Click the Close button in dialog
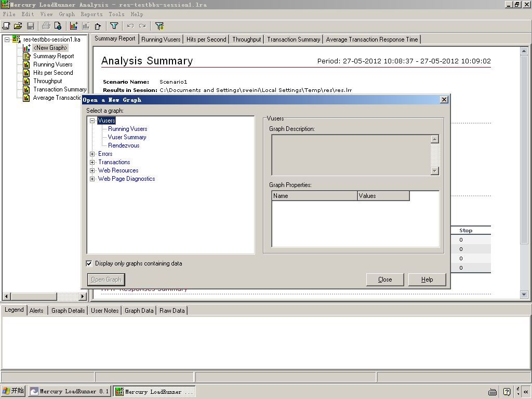This screenshot has width=532, height=399. point(385,280)
